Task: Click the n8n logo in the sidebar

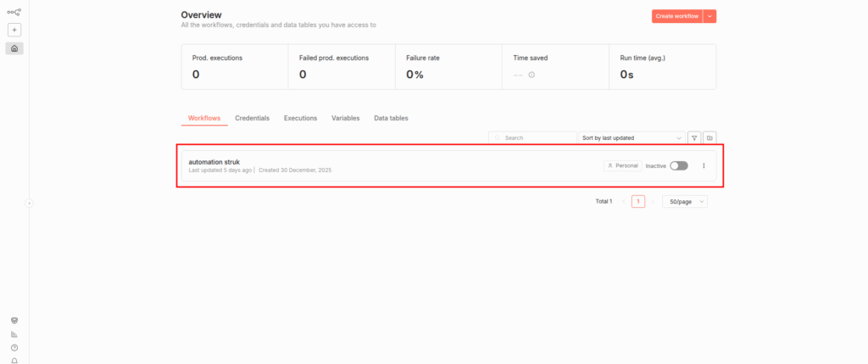Action: click(x=14, y=12)
